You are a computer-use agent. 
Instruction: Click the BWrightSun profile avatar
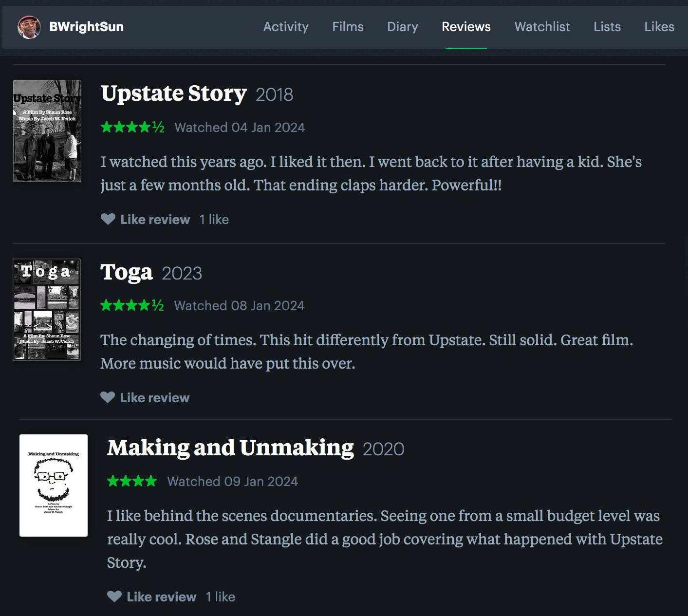pos(29,27)
